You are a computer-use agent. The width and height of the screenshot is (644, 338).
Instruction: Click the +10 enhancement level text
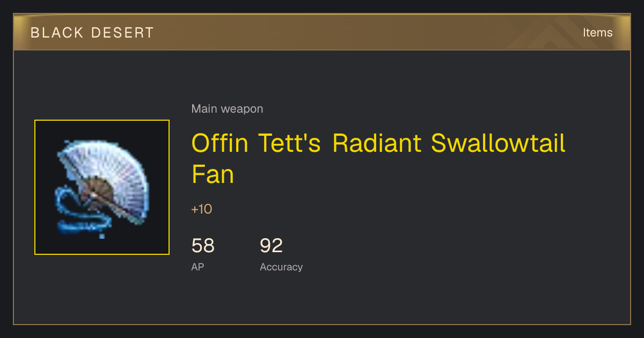(202, 209)
